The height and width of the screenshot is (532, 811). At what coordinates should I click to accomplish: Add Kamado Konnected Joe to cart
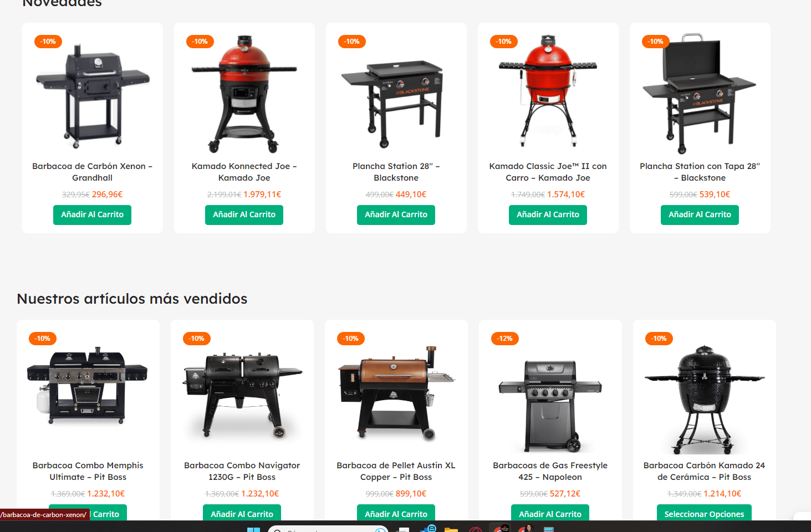click(244, 214)
